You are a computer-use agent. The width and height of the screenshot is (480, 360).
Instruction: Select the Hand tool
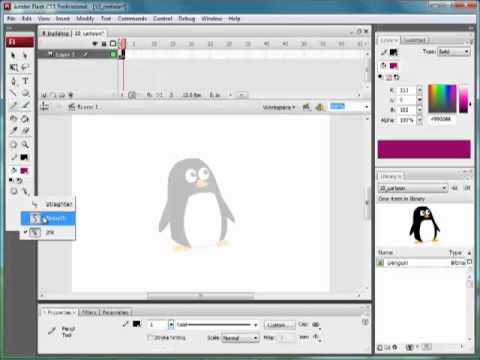[13, 145]
